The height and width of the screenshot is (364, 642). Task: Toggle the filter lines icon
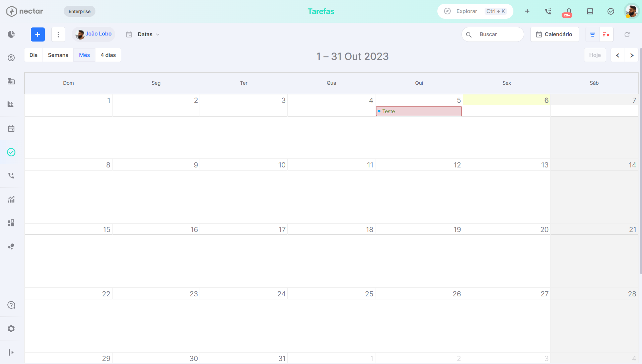[592, 34]
